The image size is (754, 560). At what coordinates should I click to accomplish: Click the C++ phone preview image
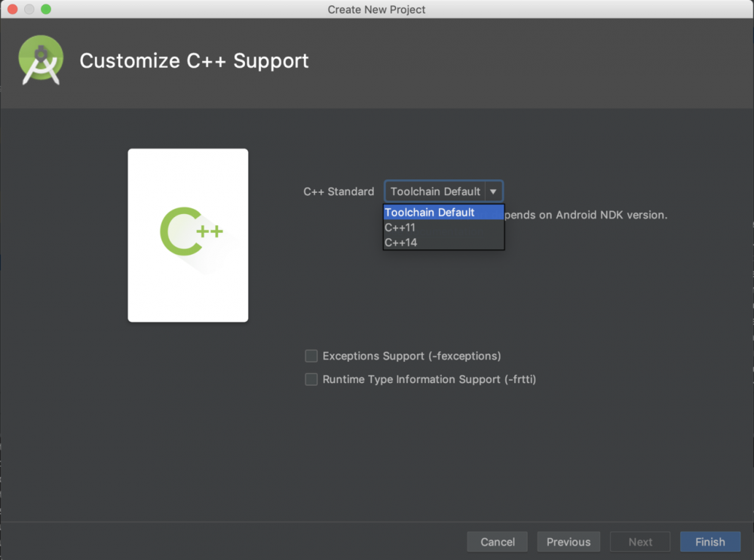(188, 235)
